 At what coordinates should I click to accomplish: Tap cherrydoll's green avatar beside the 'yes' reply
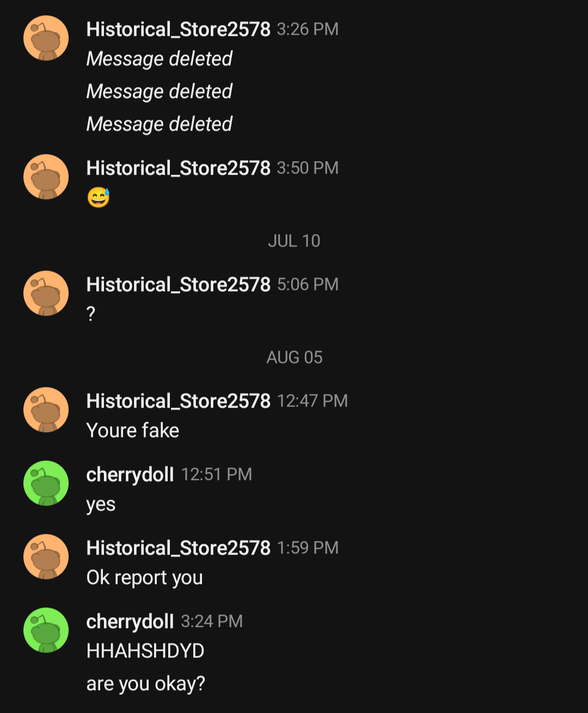(46, 483)
